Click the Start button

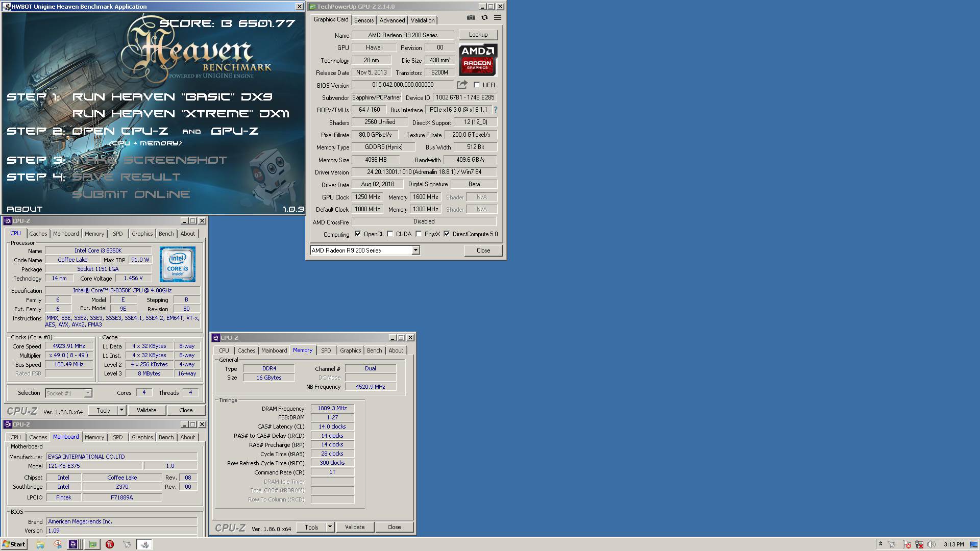pos(14,544)
